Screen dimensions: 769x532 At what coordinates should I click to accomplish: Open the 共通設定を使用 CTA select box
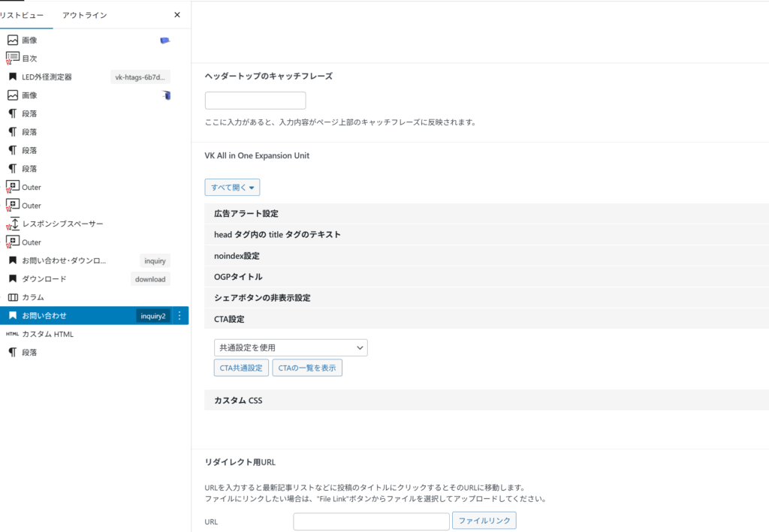[x=291, y=347]
